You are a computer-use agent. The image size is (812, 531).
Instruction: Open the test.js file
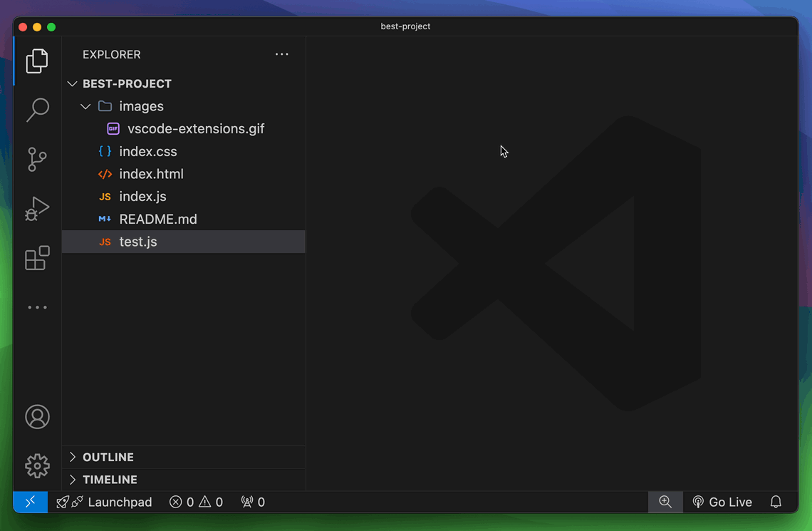tap(184, 242)
